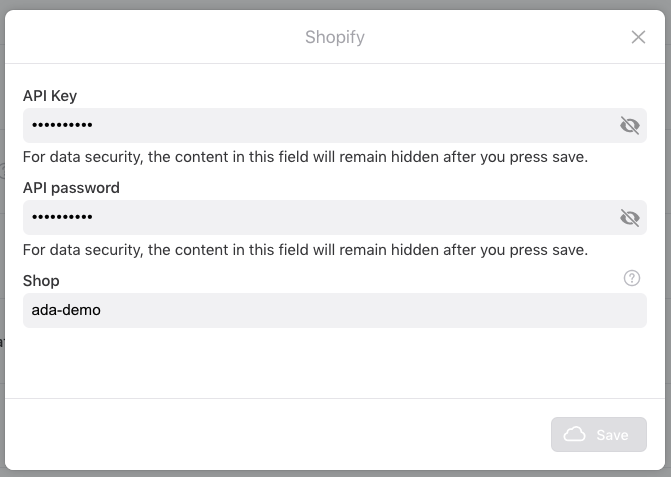Show the hidden API Key value
This screenshot has height=477, width=671.
[x=629, y=125]
